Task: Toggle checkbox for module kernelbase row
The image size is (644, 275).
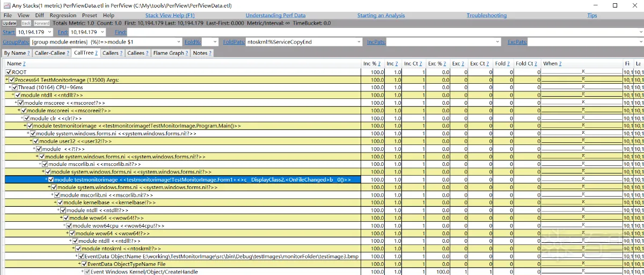Action: (60, 202)
